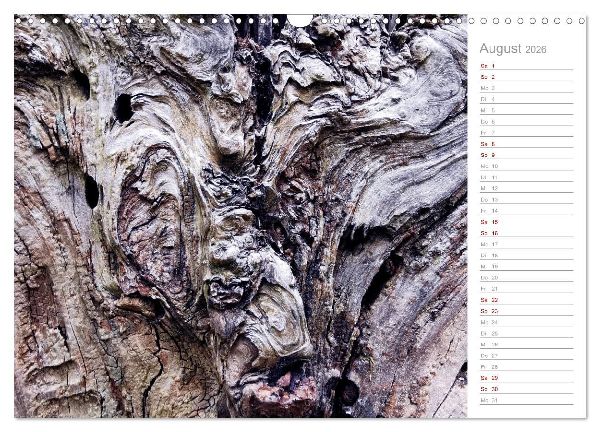Select the 'Mo 3' calendar row
Image resolution: width=600 pixels, height=432 pixels.
coord(527,88)
